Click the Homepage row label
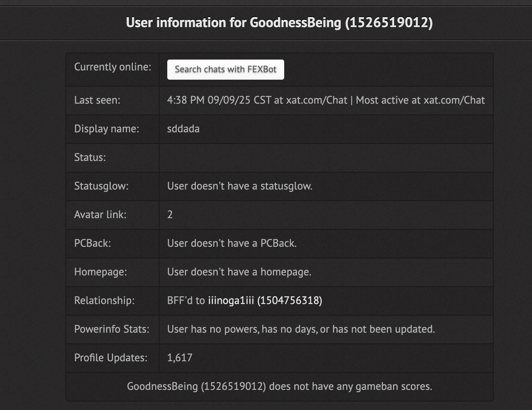This screenshot has width=532, height=410. pyautogui.click(x=100, y=272)
